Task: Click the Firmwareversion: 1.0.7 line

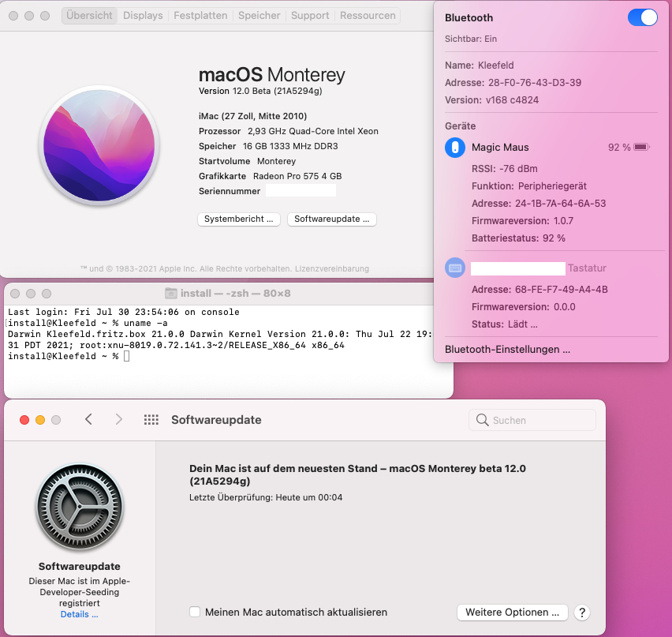Action: 522,220
